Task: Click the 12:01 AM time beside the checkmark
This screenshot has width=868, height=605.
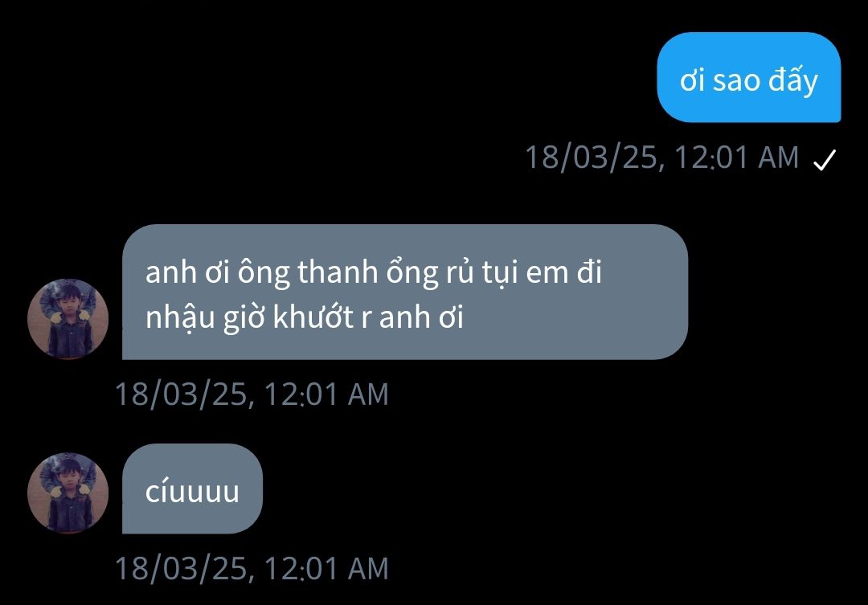Action: pyautogui.click(x=737, y=157)
